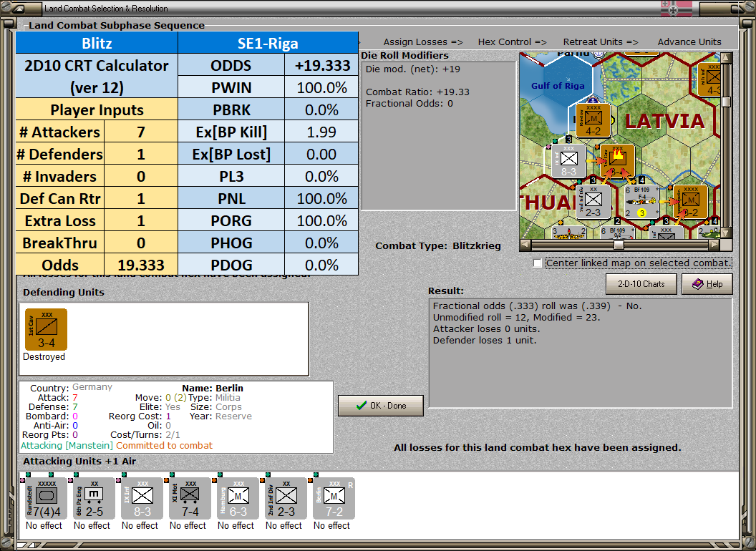Go to the Assign Losses subphase step

click(x=423, y=42)
